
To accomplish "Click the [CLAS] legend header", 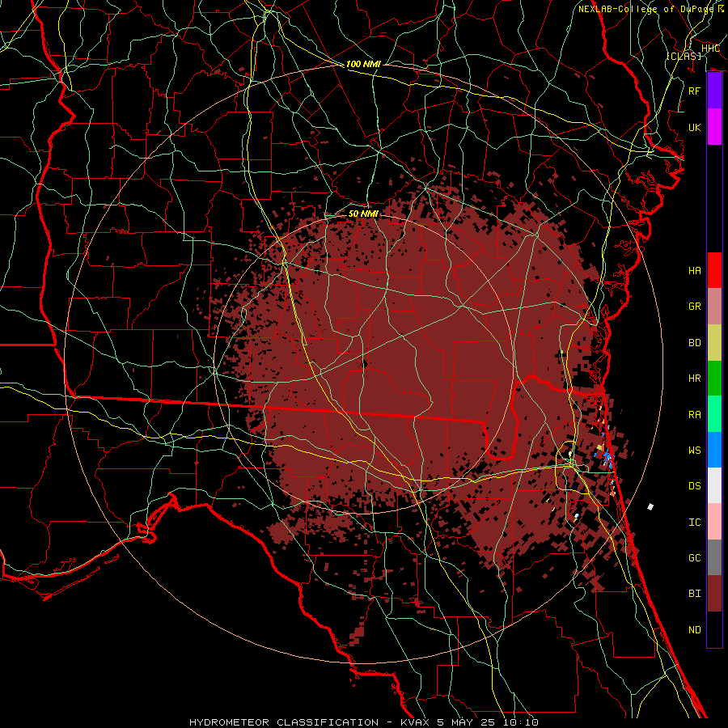I will (684, 56).
